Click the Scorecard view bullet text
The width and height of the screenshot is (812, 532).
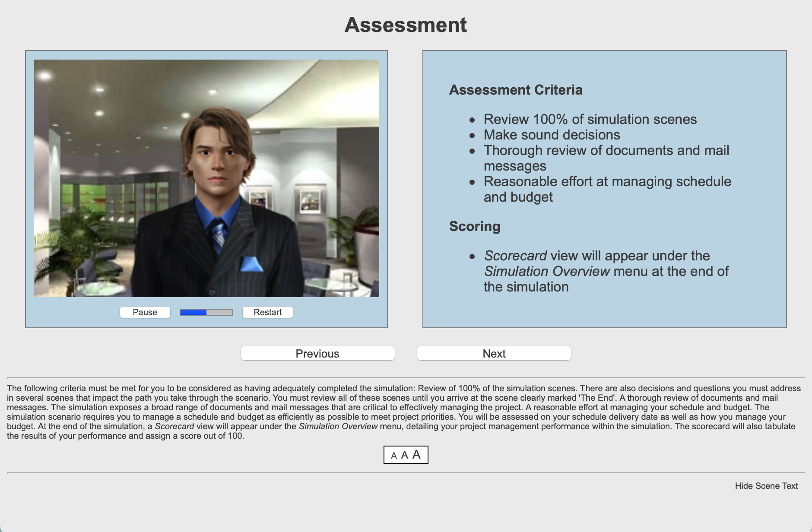click(x=606, y=271)
